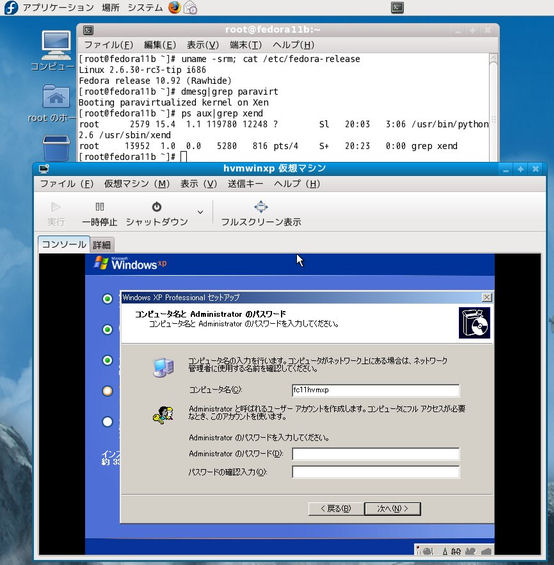The width and height of the screenshot is (554, 565).
Task: Launch Firefox from the top panel
Action: click(174, 7)
